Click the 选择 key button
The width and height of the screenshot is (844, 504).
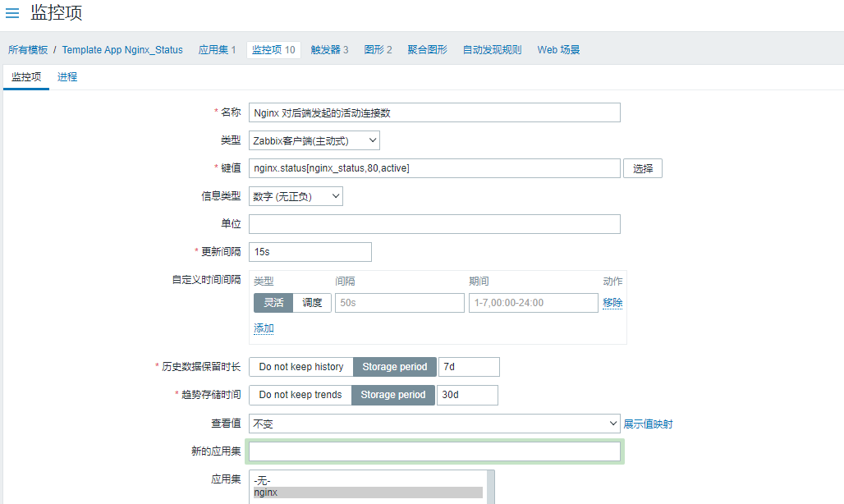point(643,168)
